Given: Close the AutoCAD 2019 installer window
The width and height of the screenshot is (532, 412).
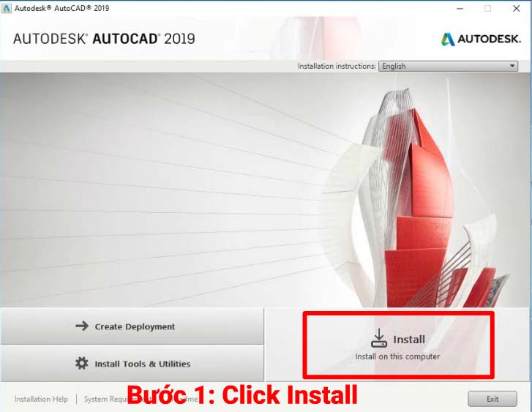Looking at the screenshot, I should coord(516,9).
